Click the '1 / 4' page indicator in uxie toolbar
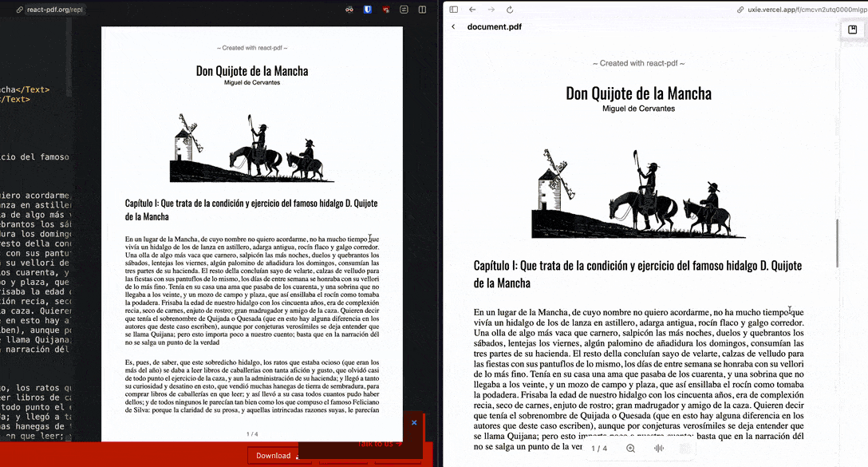 pyautogui.click(x=599, y=448)
